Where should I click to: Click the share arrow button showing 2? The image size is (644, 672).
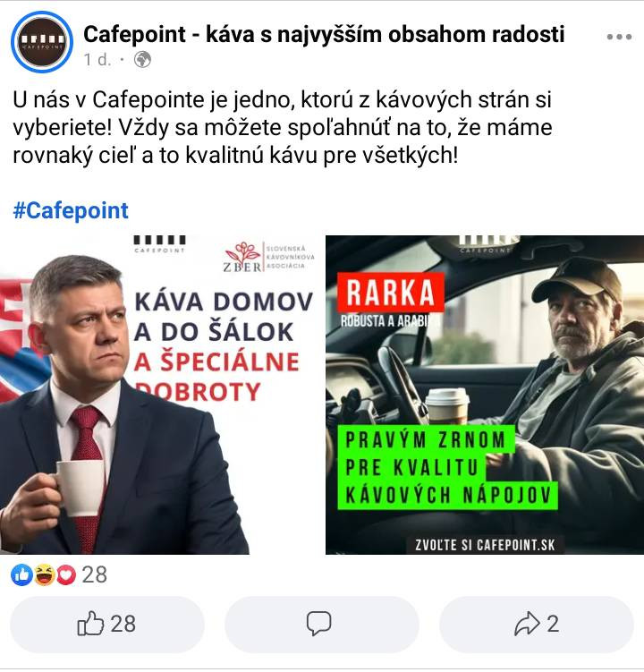tap(537, 624)
